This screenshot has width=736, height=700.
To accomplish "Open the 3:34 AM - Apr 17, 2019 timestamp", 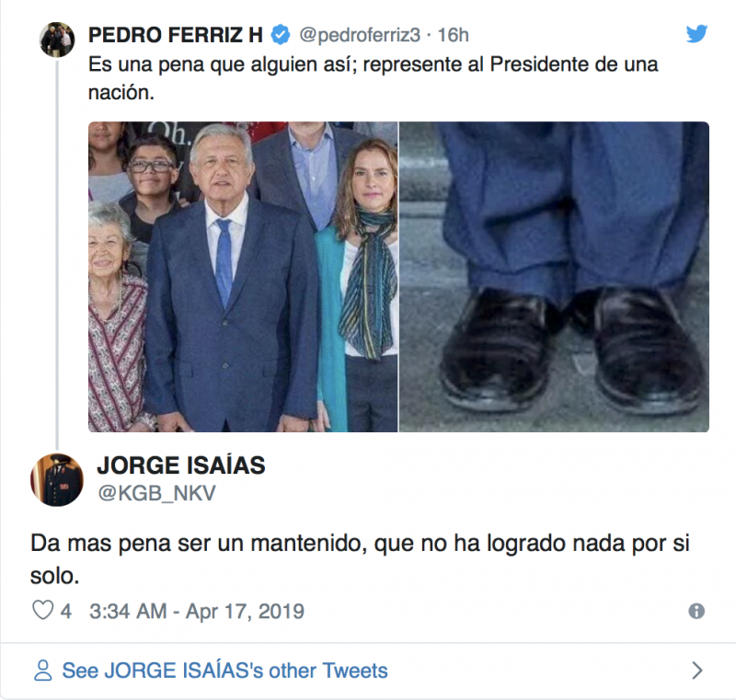I will [x=197, y=611].
